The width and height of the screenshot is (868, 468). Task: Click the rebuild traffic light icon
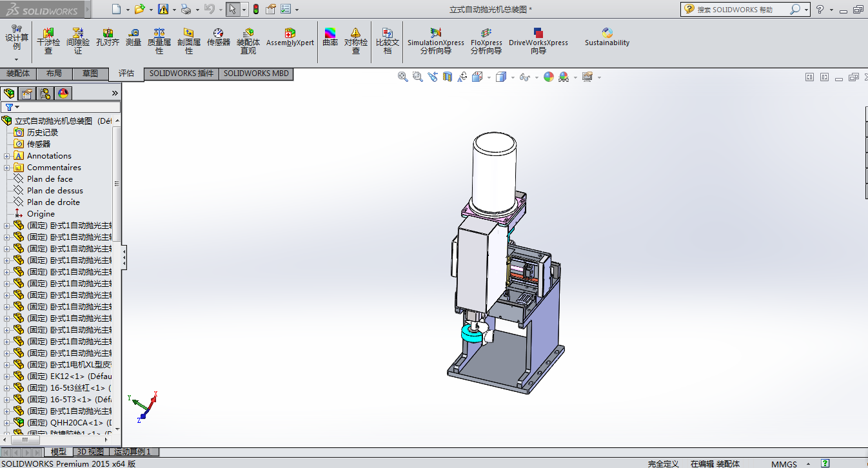(255, 9)
